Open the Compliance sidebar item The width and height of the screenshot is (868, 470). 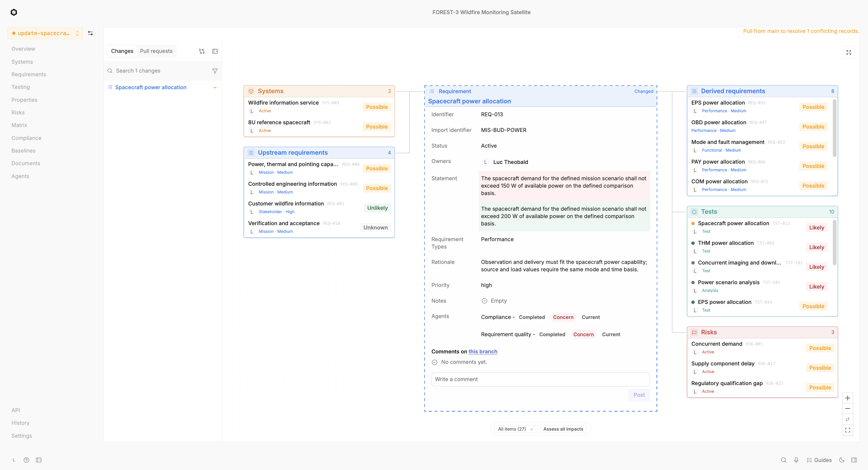(26, 138)
